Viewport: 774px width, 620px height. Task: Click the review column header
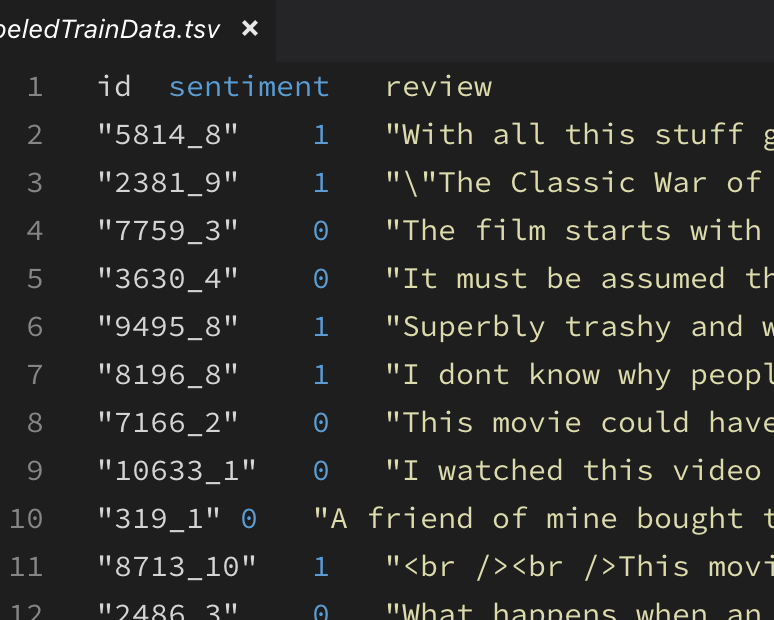[x=438, y=87]
